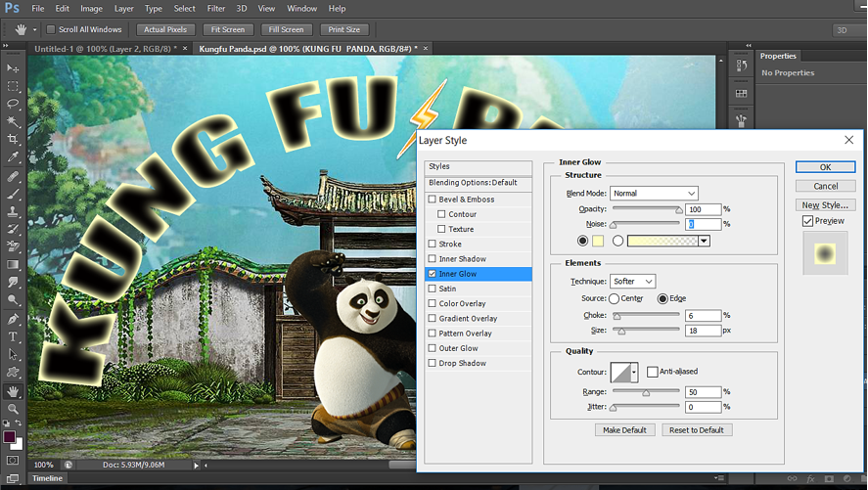
Task: Select the Hand tool in toolbox
Action: point(13,391)
